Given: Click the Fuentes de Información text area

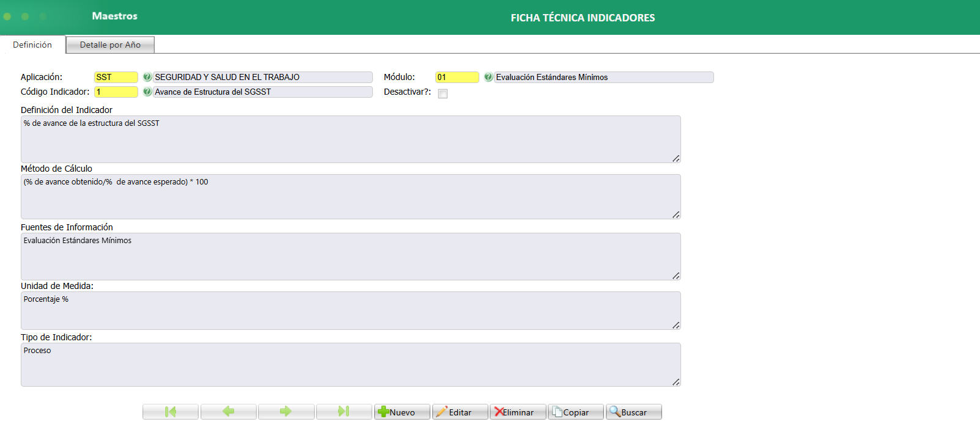Looking at the screenshot, I should pos(351,257).
